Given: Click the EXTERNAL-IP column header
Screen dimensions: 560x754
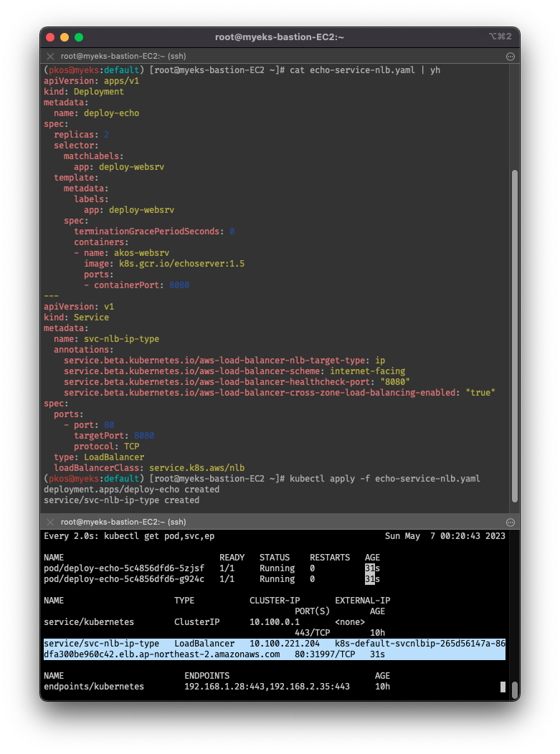Looking at the screenshot, I should 362,601.
